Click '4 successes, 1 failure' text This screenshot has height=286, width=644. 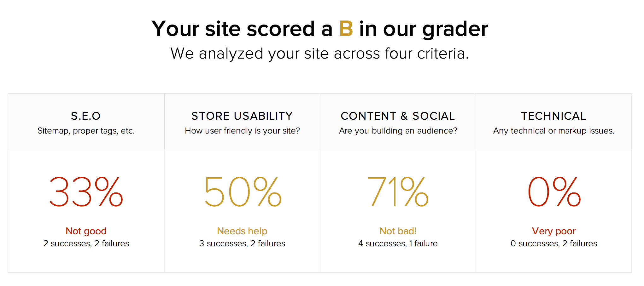tap(398, 243)
